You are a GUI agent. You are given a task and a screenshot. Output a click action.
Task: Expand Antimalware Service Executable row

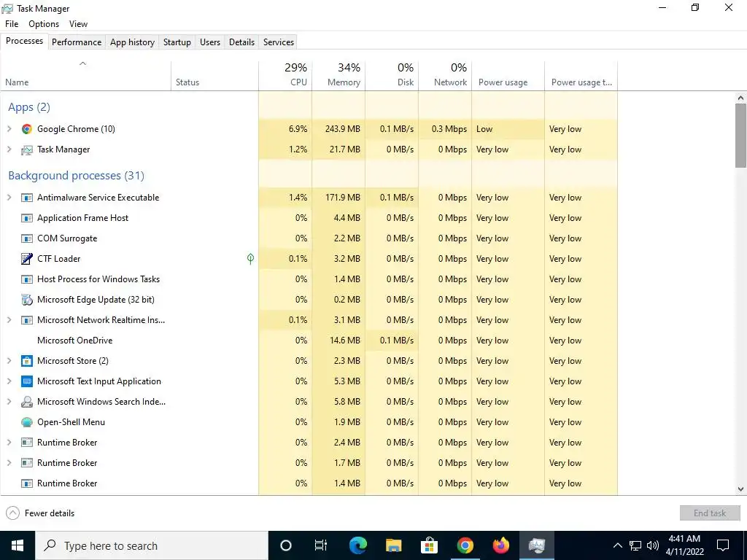click(9, 198)
